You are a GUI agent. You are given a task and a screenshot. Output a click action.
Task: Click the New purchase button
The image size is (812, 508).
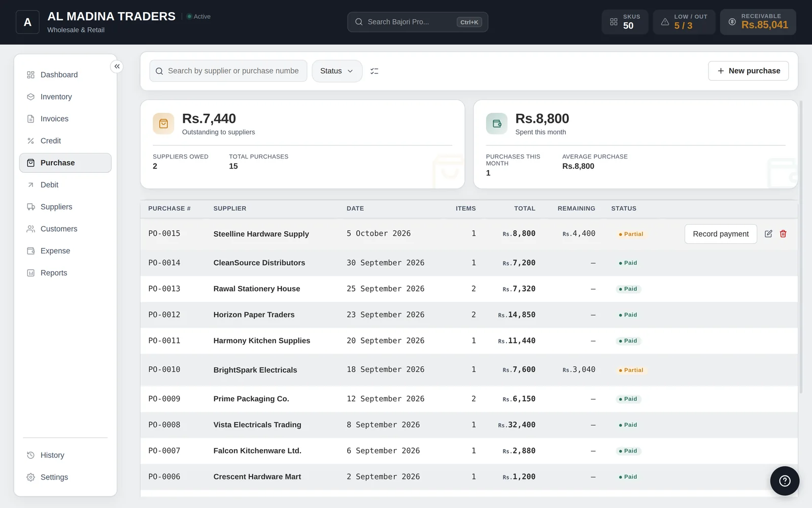pyautogui.click(x=749, y=71)
